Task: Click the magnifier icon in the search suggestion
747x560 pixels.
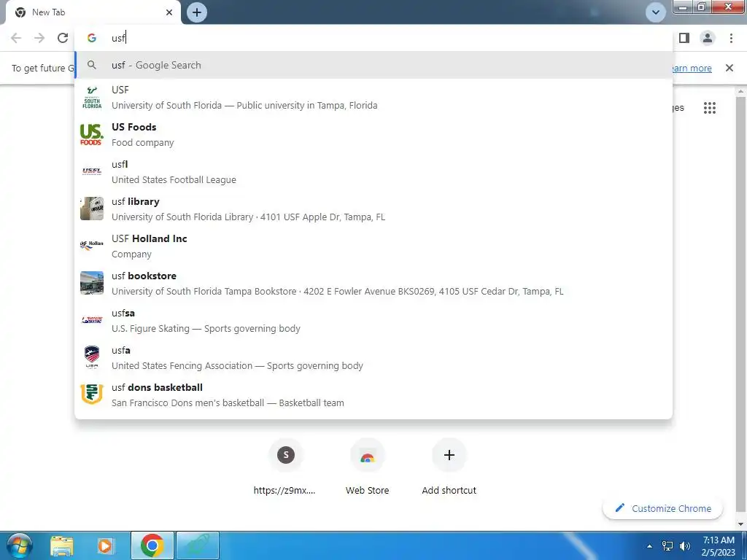Action: 91,65
